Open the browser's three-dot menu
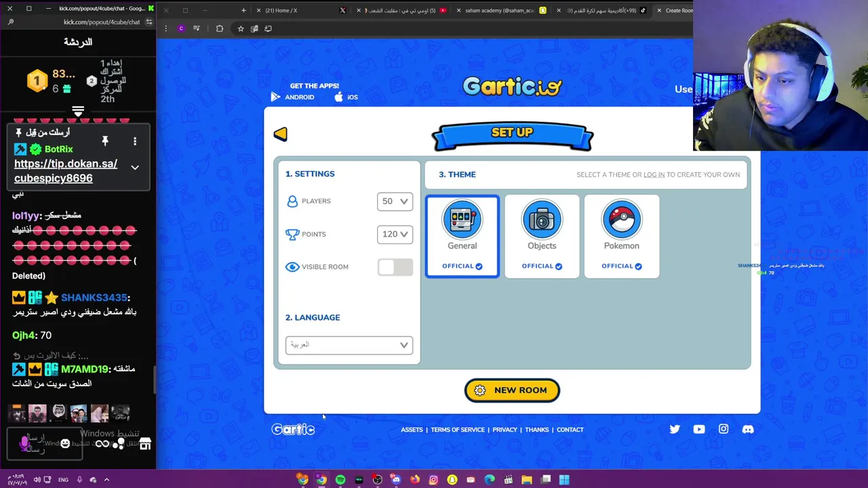Image resolution: width=868 pixels, height=488 pixels. [165, 28]
